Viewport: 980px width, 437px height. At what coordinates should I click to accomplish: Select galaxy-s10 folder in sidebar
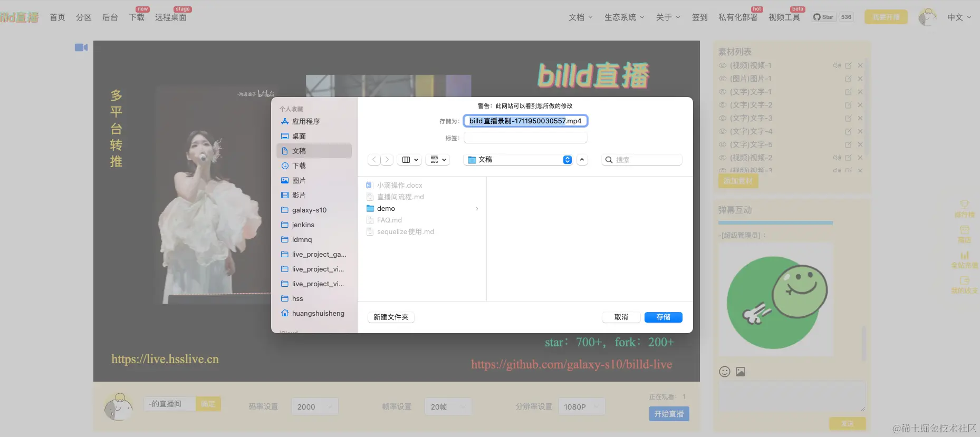314,210
